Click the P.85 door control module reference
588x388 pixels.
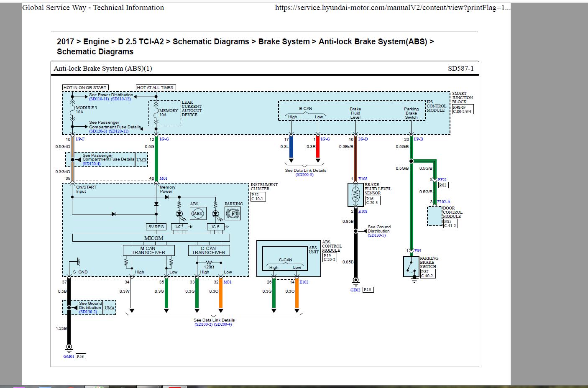447,222
